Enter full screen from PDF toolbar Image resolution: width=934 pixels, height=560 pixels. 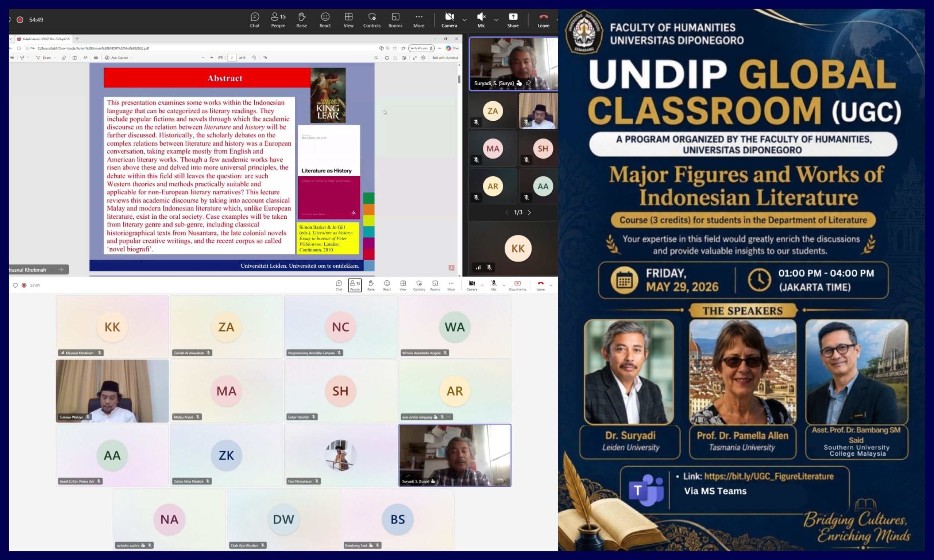tap(414, 58)
